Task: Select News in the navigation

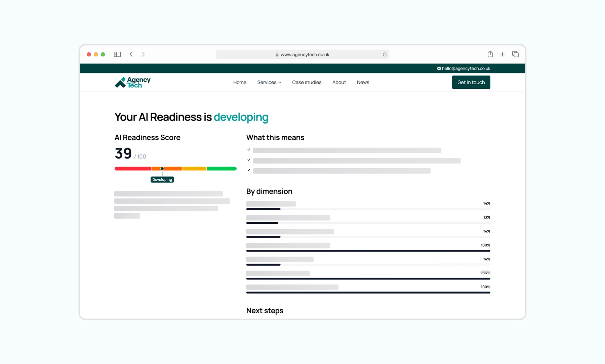Action: pyautogui.click(x=363, y=82)
